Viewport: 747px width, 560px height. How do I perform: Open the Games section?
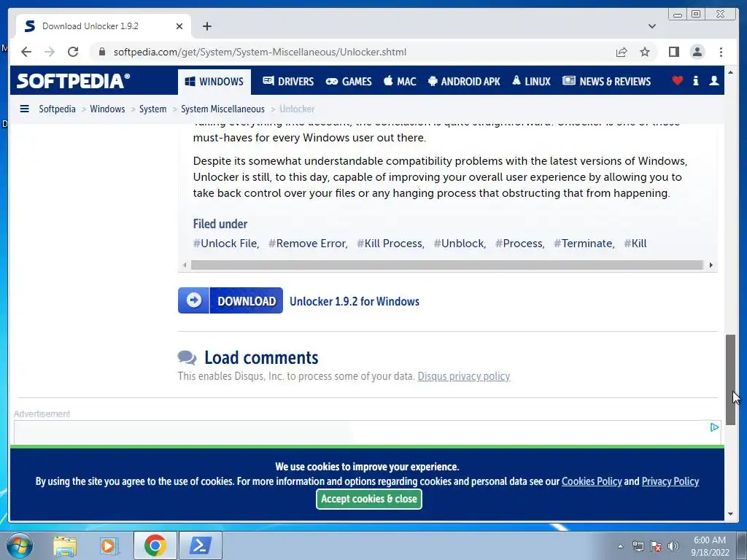(348, 82)
